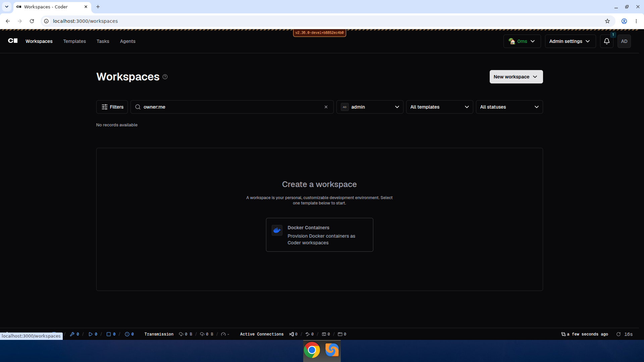Focus the owner:me search field

(231, 107)
